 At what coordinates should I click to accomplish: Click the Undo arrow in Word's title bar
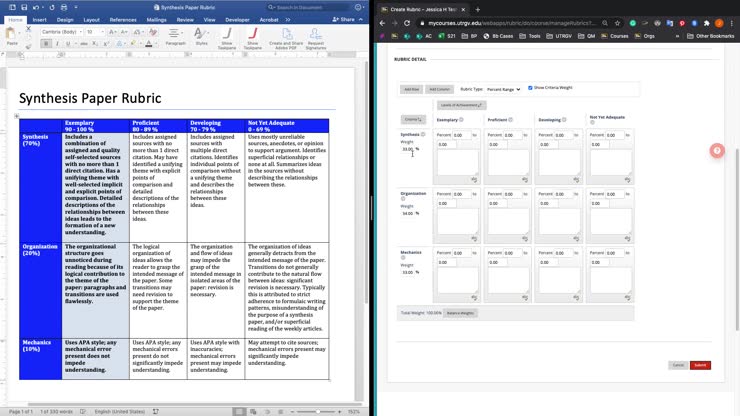tap(36, 8)
